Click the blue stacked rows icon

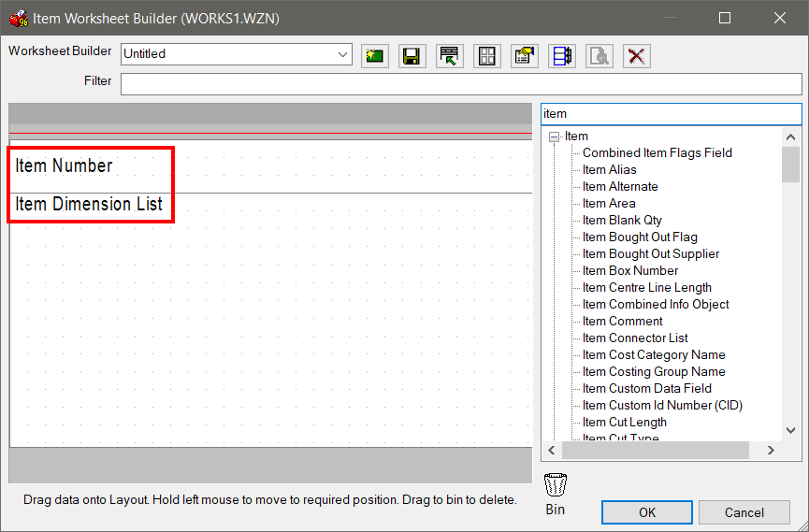(x=562, y=56)
